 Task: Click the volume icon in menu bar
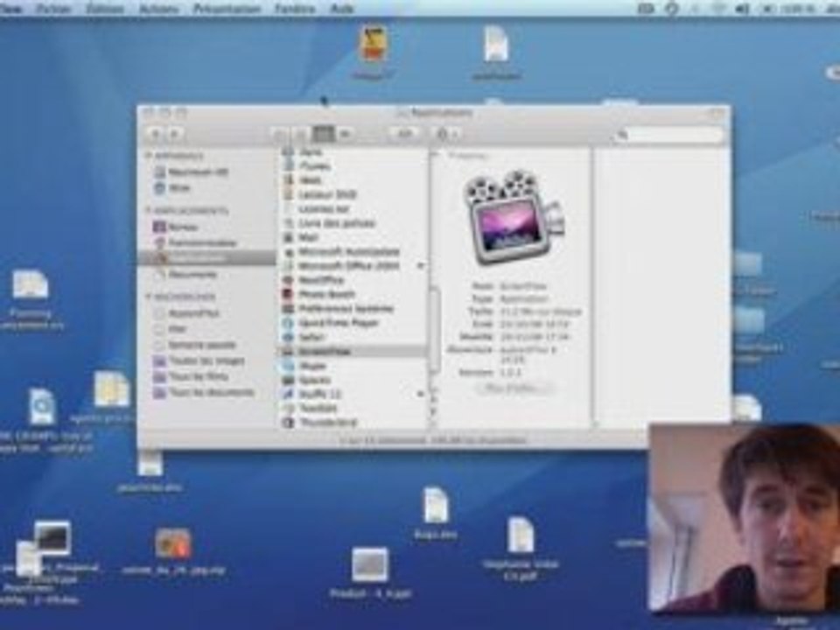click(742, 9)
